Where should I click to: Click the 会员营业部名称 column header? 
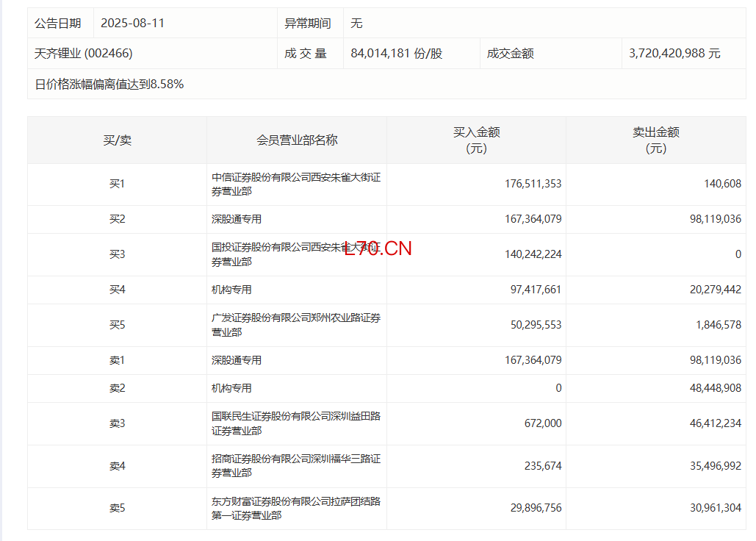[297, 140]
